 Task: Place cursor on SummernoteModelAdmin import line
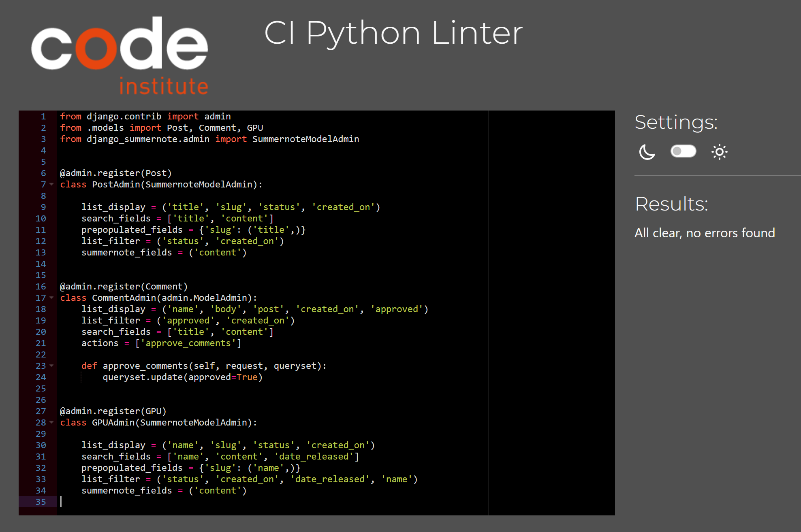209,139
